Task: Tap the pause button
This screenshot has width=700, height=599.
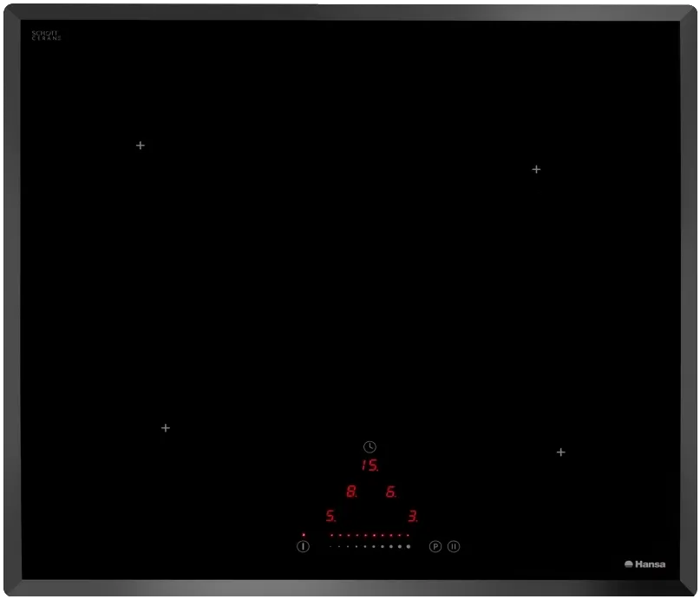Action: pos(454,547)
